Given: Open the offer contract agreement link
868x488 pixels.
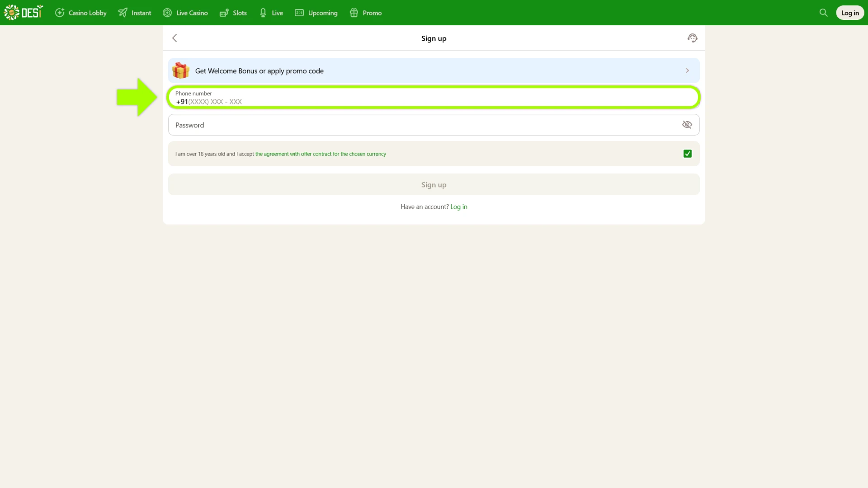Looking at the screenshot, I should (321, 154).
